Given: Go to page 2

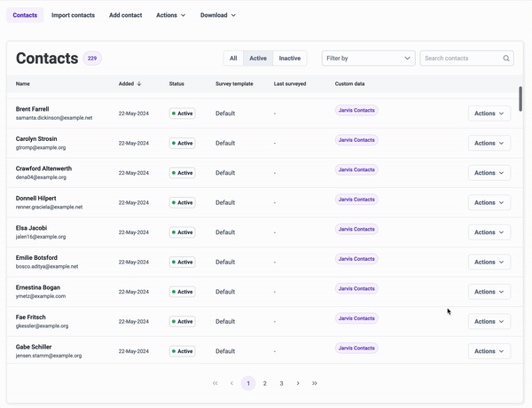Looking at the screenshot, I should [x=265, y=383].
